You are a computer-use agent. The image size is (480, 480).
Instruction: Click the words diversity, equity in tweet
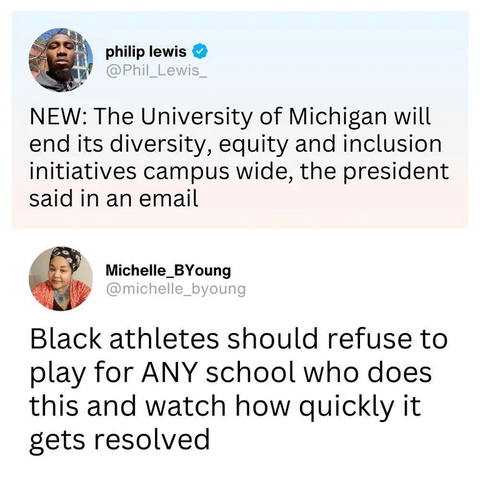pos(199,145)
